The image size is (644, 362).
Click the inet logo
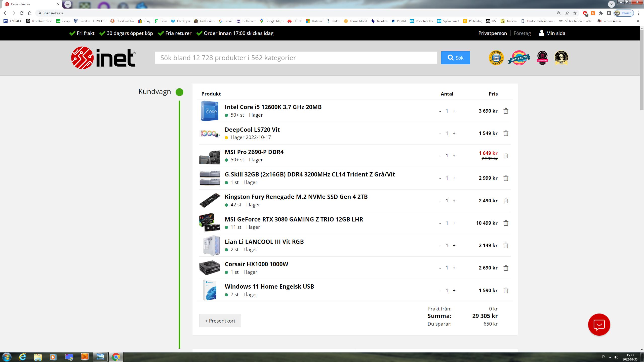103,58
